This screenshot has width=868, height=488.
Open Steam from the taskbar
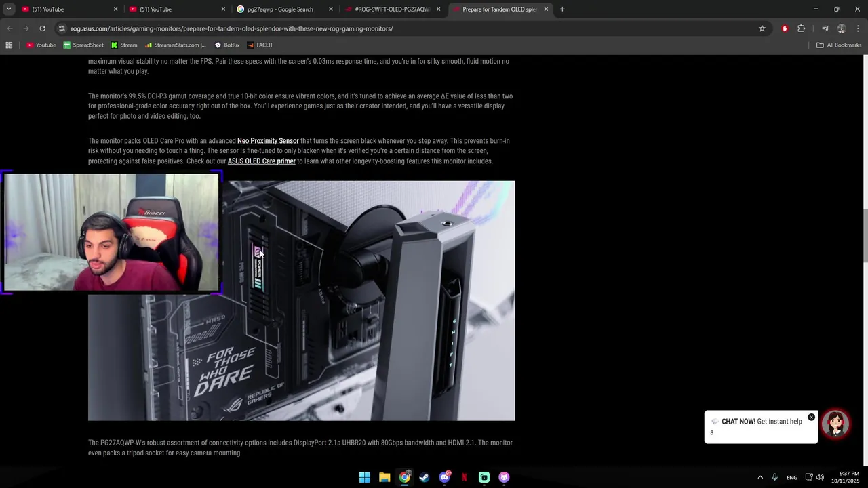pos(425,477)
